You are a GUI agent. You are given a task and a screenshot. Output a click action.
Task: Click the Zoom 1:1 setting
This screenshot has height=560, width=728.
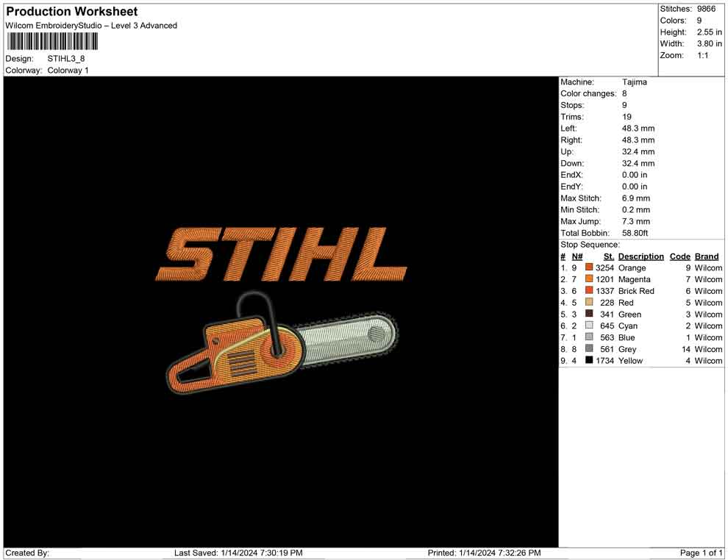pyautogui.click(x=704, y=54)
